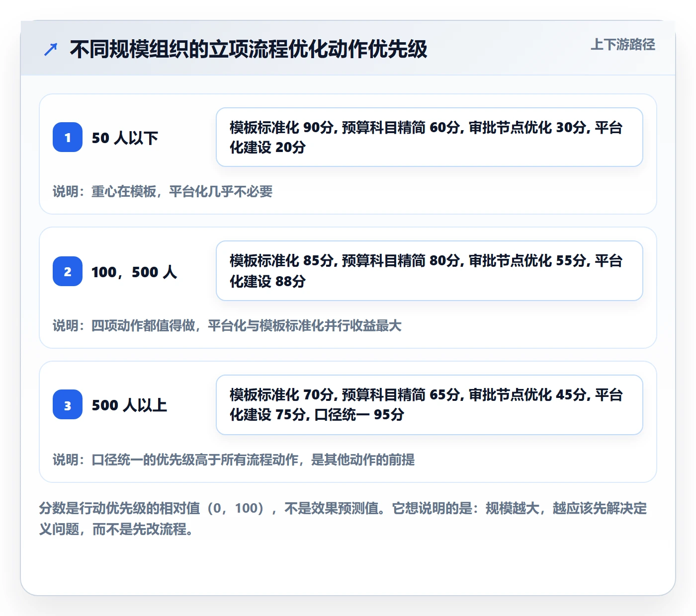
Task: Click the note 重心在模板，平台化几乎不必要
Action: pyautogui.click(x=163, y=191)
